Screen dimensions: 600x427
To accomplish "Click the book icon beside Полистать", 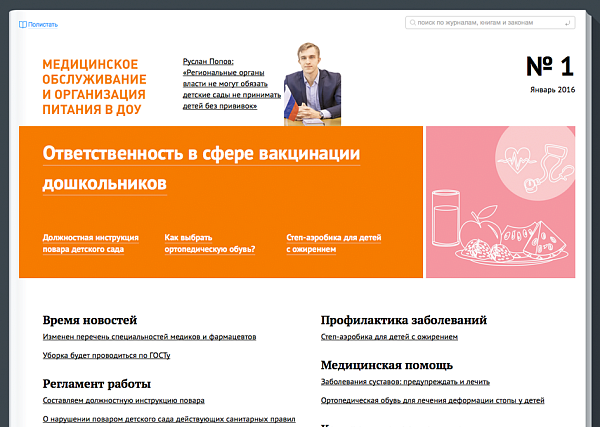I will pyautogui.click(x=23, y=24).
